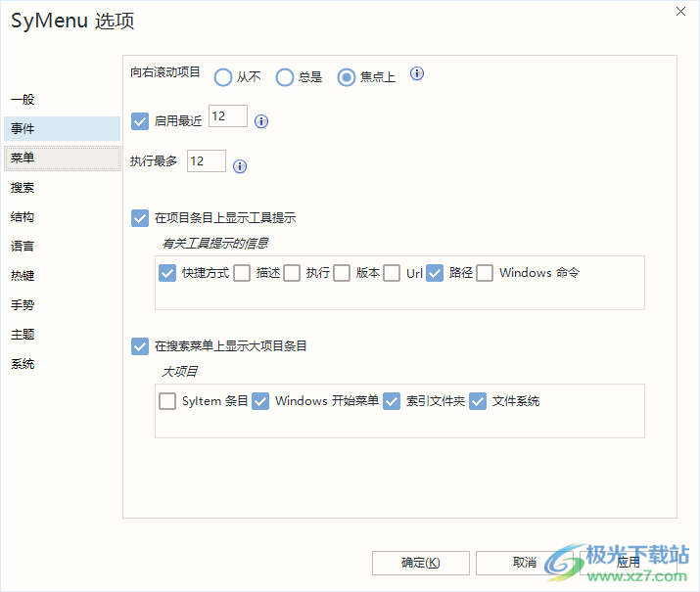Enable the Windows 命令 checkbox
Viewport: 700px width, 592px height.
(485, 273)
